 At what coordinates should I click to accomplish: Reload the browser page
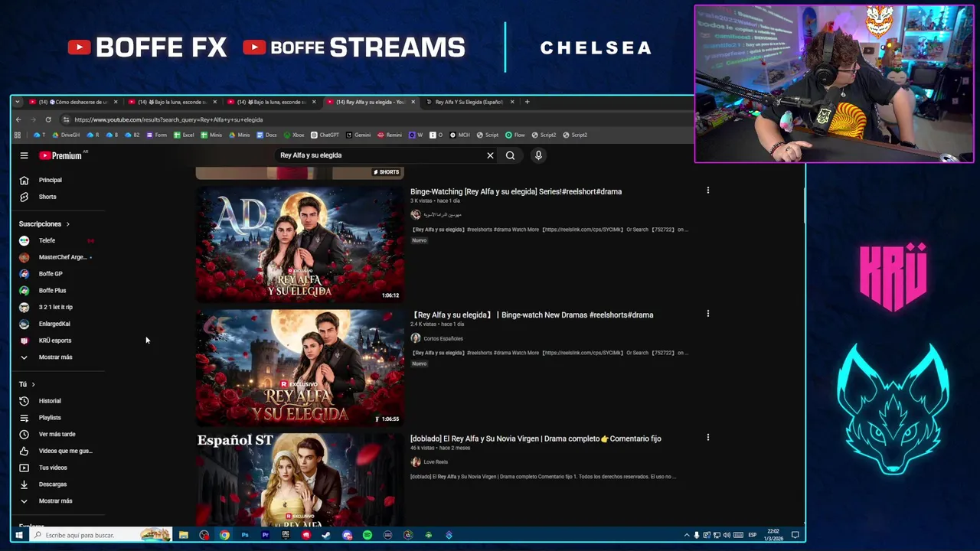pyautogui.click(x=48, y=119)
